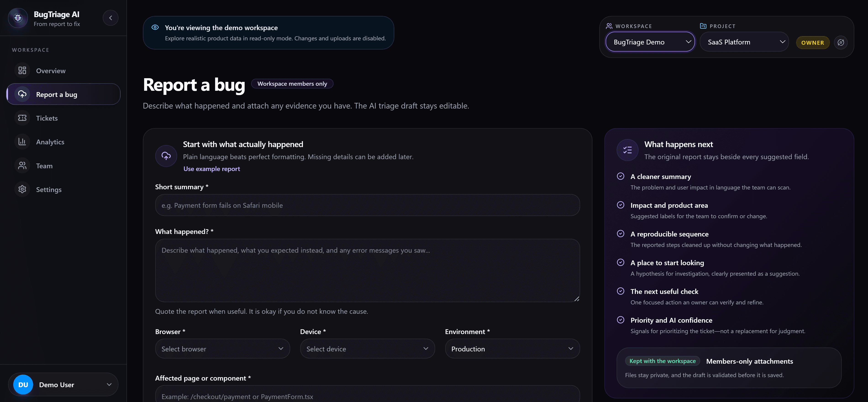The width and height of the screenshot is (868, 402).
Task: Click the Settings gear icon
Action: pyautogui.click(x=22, y=189)
